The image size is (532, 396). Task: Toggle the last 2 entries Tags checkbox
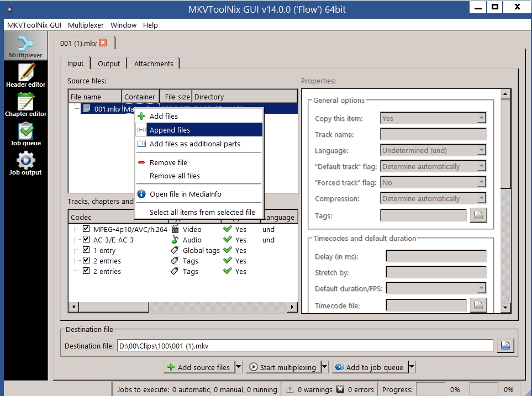pyautogui.click(x=86, y=271)
